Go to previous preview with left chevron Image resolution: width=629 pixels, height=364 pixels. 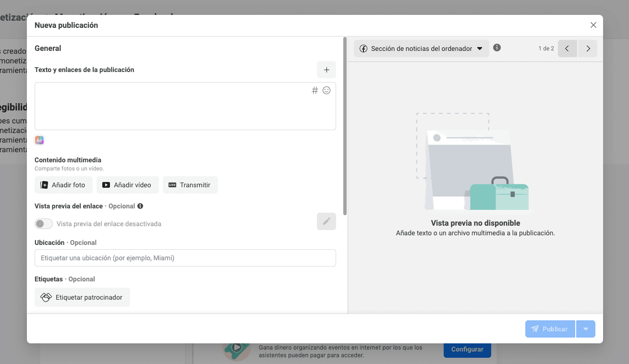(567, 49)
